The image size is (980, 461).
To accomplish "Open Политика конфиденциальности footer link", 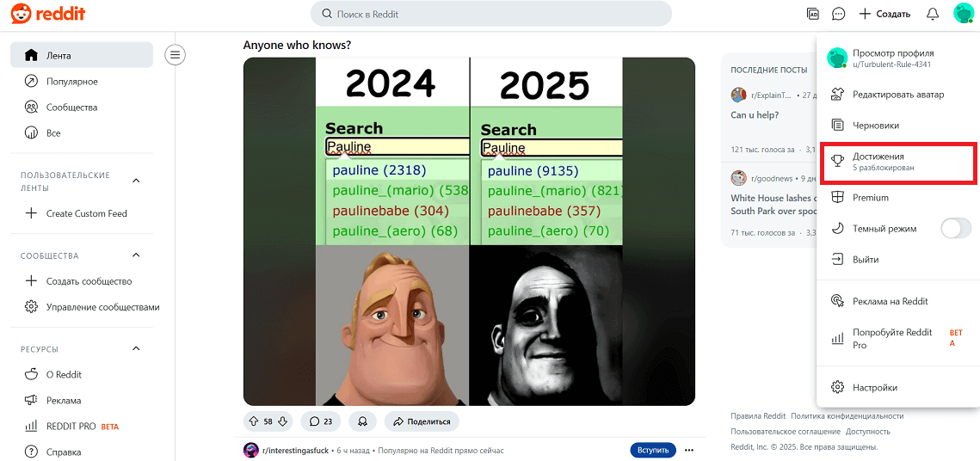I will tap(847, 416).
